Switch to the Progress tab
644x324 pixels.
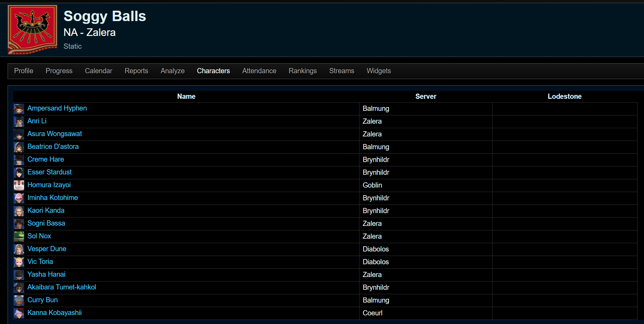[59, 71]
